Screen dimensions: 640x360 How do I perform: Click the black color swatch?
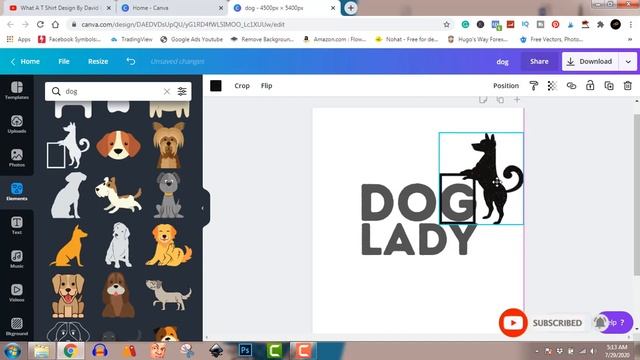pyautogui.click(x=216, y=86)
